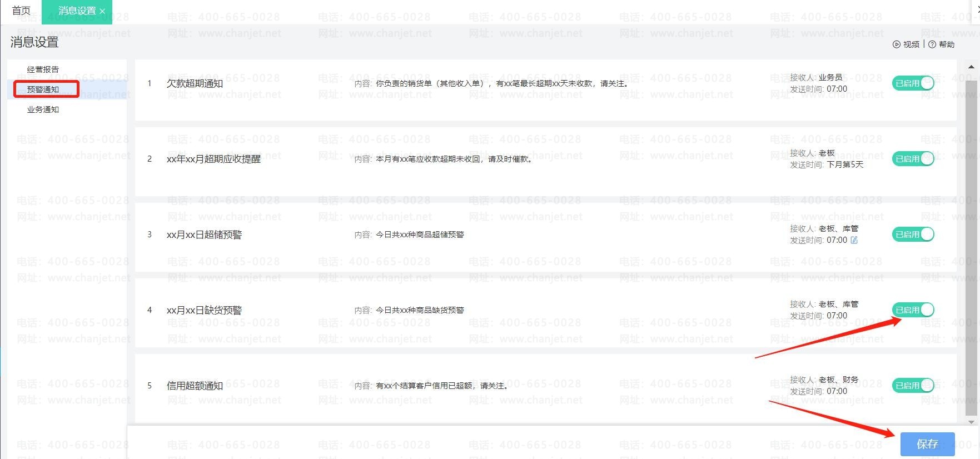The width and height of the screenshot is (980, 459).
Task: Click the 你负责的销货单 content text
Action: click(x=503, y=83)
